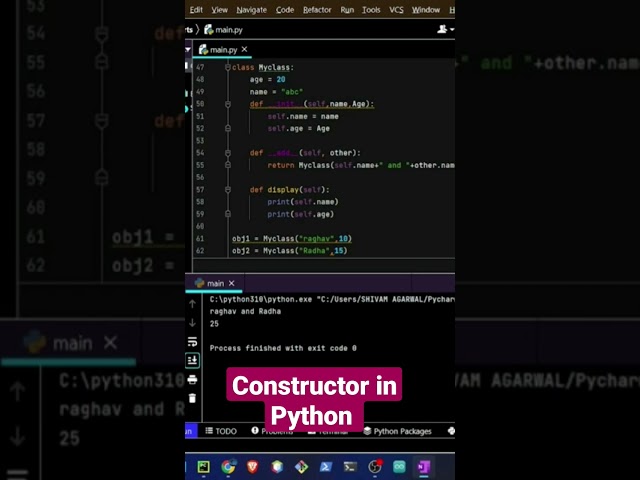
Task: Collapse the __init__ method fold on line 50
Action: pyautogui.click(x=228, y=104)
